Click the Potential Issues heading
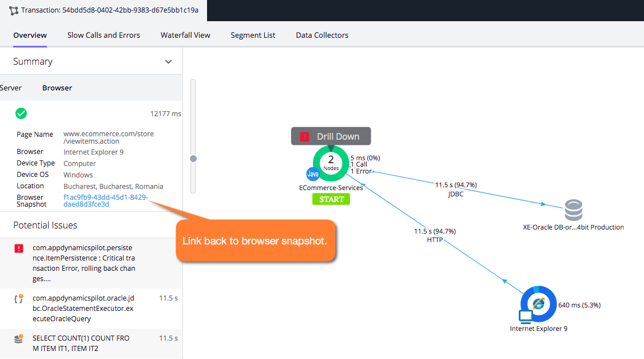 click(45, 226)
